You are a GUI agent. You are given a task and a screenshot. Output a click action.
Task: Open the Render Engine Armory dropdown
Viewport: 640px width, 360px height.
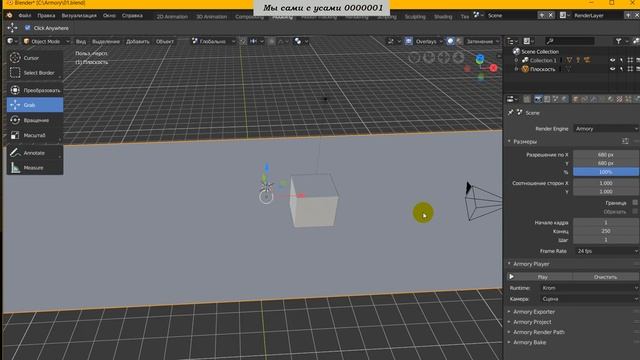[606, 129]
